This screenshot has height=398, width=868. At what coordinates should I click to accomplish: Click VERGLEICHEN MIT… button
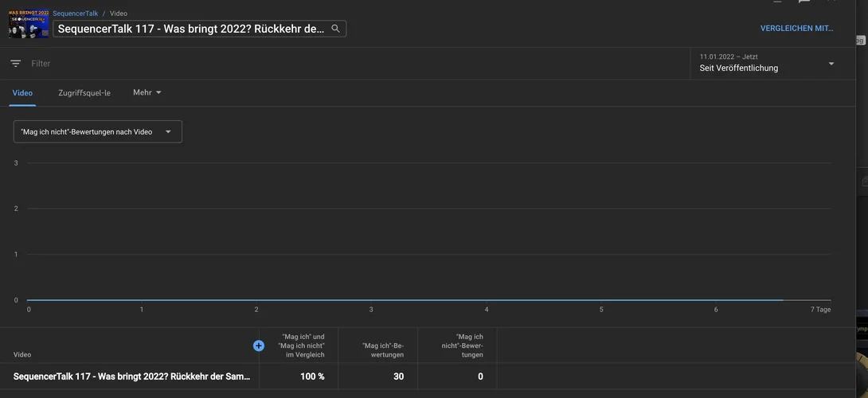click(796, 28)
